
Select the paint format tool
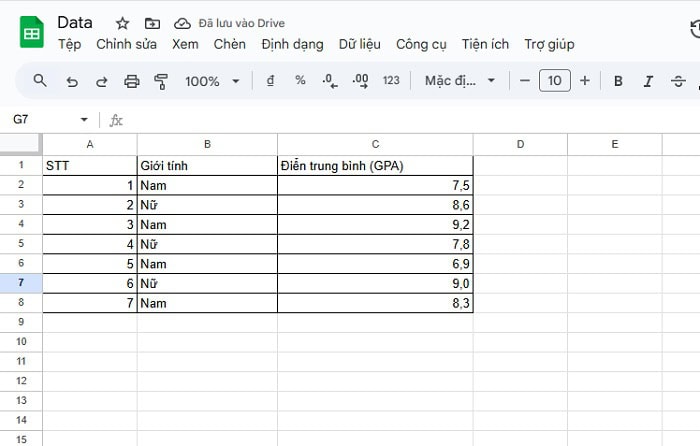[161, 81]
